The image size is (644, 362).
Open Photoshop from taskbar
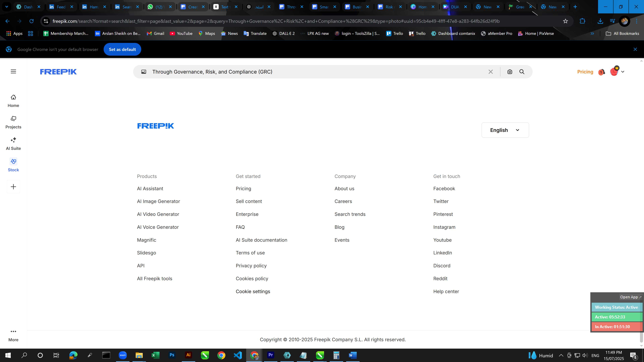[172, 355]
